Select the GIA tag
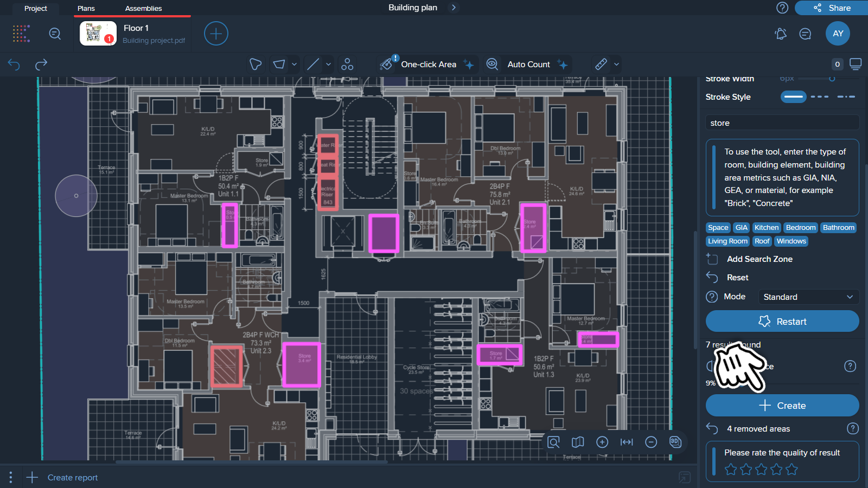 point(741,228)
